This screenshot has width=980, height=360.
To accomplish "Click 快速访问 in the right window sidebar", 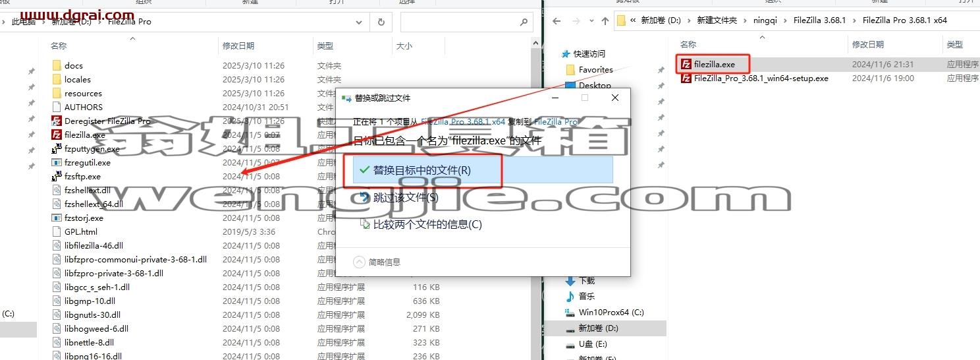I will [589, 53].
